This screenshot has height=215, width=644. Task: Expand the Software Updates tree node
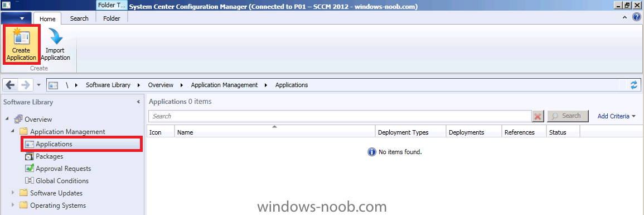point(13,193)
